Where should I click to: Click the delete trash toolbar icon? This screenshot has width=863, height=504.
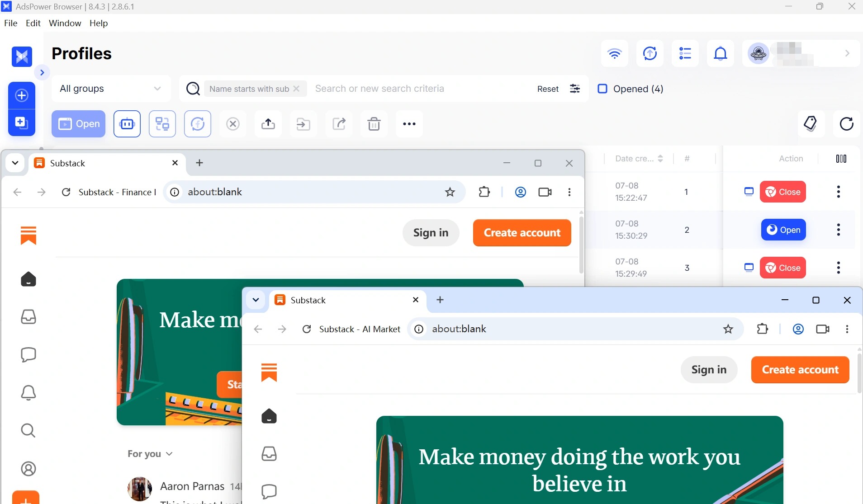point(374,124)
